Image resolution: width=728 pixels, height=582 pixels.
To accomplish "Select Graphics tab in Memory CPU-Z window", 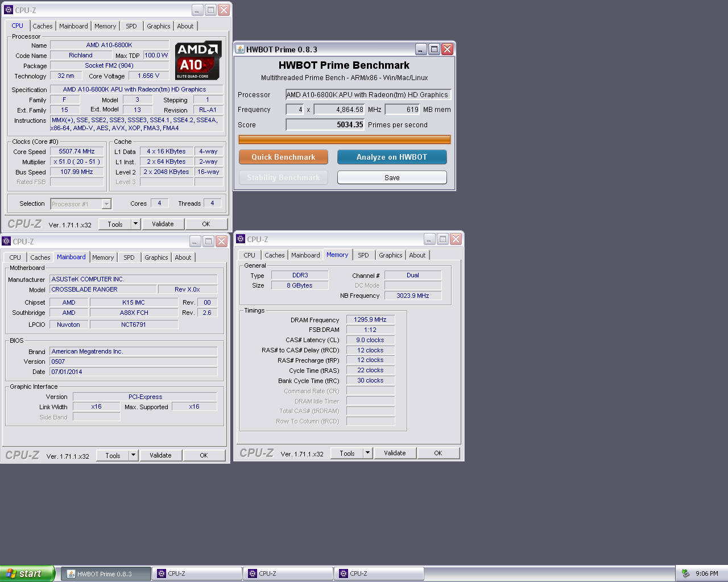I will click(x=390, y=255).
